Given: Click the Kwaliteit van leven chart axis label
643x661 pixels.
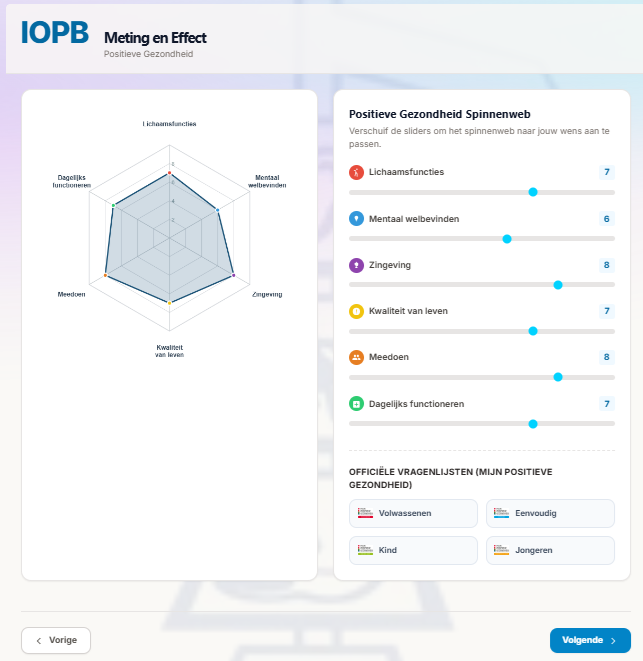Looking at the screenshot, I should pos(169,351).
